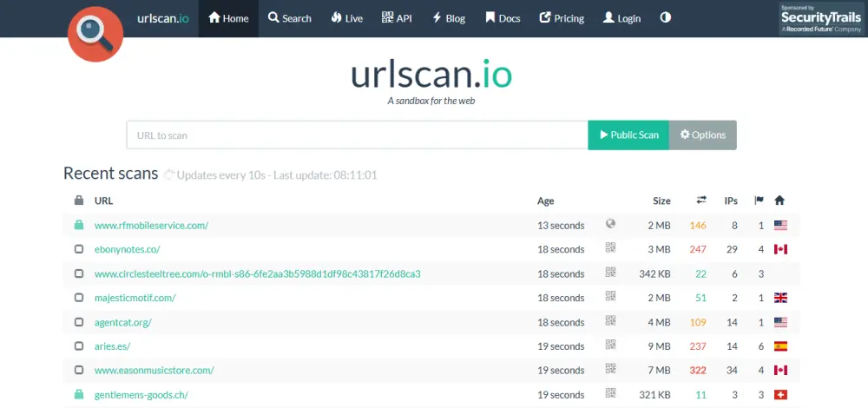The image size is (868, 408).
Task: Open aries.es/ scan result
Action: click(112, 346)
